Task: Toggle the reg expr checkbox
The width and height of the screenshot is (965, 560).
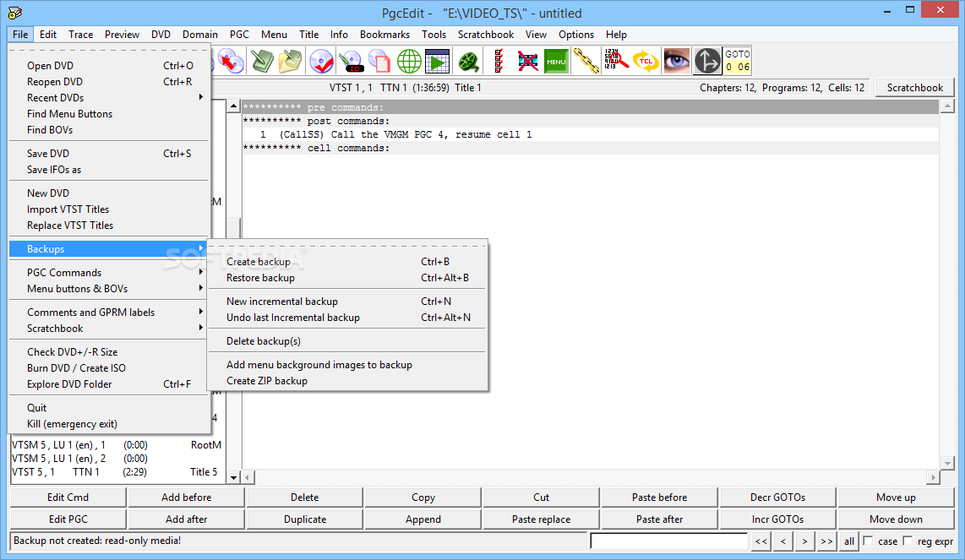Action: (x=908, y=541)
